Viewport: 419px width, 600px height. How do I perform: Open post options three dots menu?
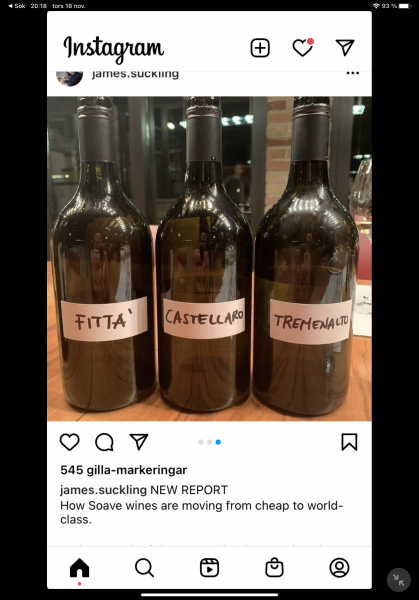click(x=352, y=73)
